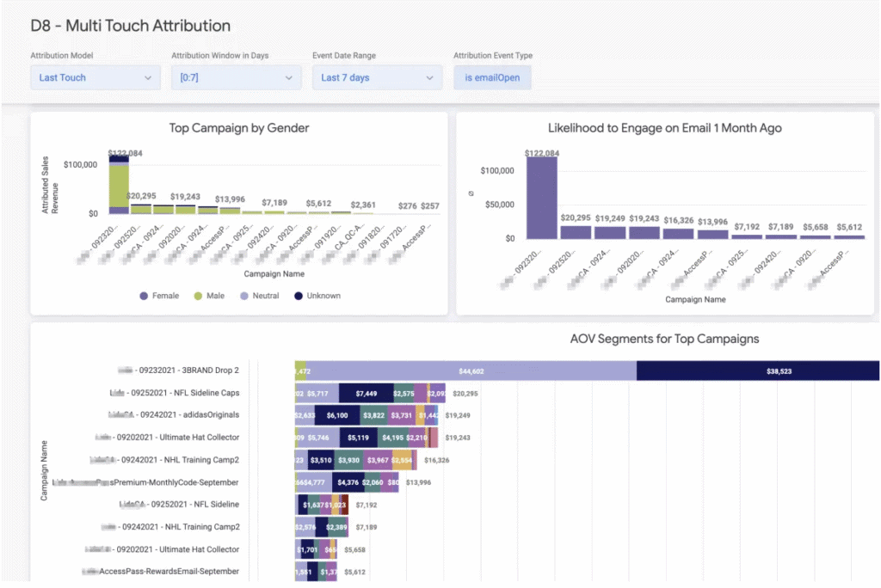Click the $38,523 dark navy bar segment
This screenshot has height=588, width=881.
point(757,371)
